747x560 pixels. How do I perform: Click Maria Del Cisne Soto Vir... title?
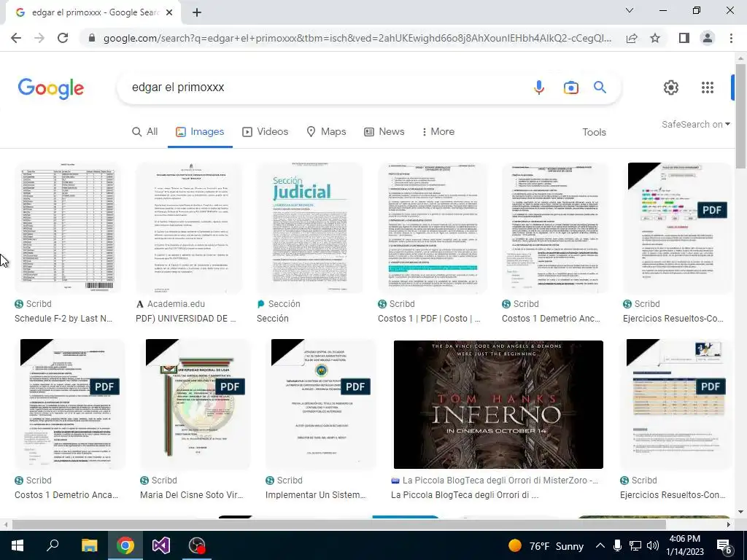[192, 495]
